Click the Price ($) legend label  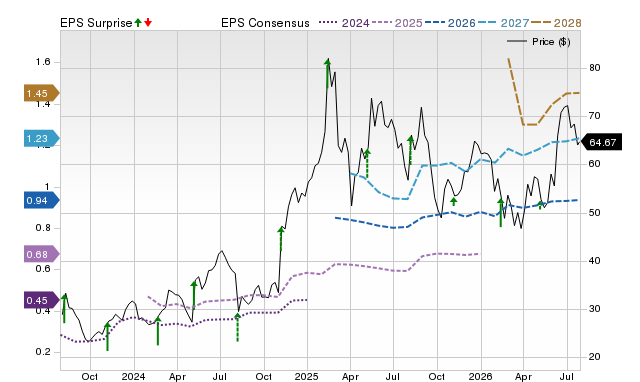(x=551, y=42)
